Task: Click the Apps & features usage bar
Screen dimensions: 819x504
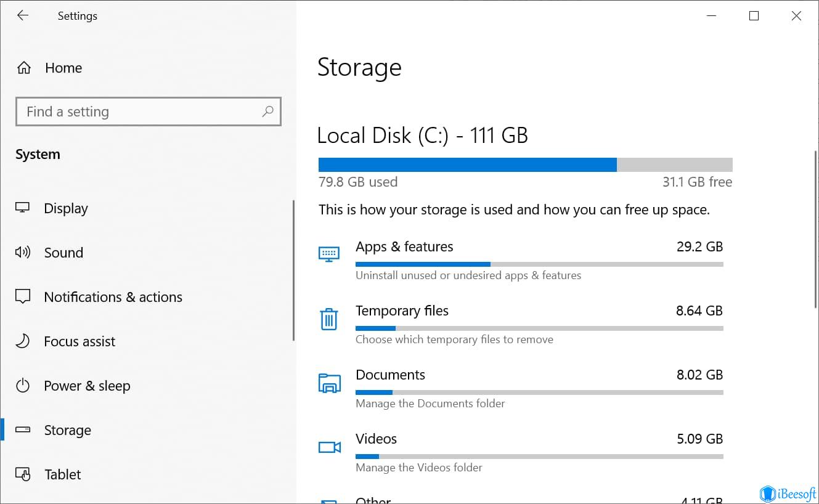Action: [x=539, y=264]
